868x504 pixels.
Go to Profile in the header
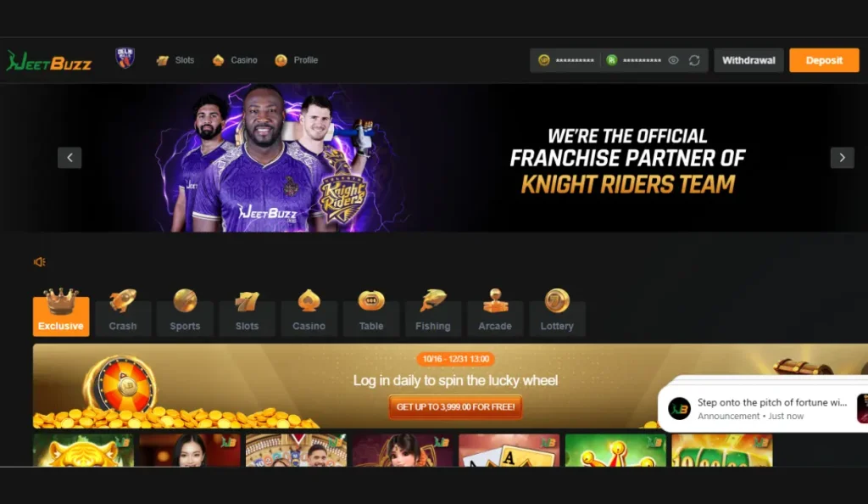296,59
